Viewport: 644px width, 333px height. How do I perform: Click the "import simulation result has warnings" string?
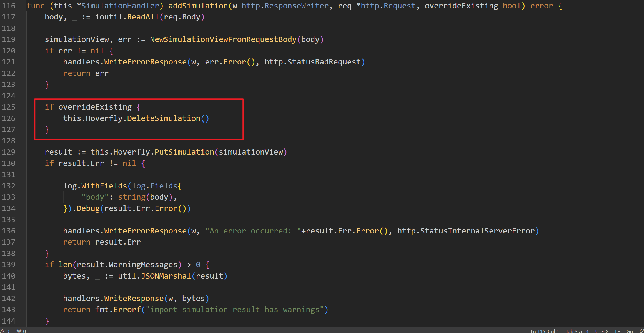tap(235, 310)
